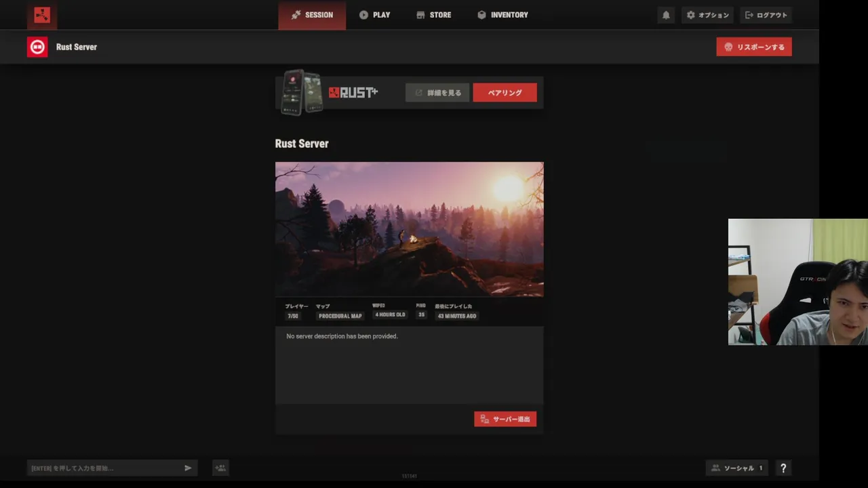Click the サーバー退出 leave server button
868x488 pixels.
[x=505, y=419]
